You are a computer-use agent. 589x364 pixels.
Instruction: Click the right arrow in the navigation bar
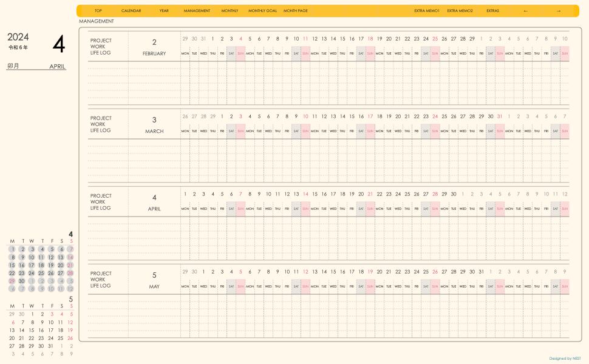coord(559,11)
